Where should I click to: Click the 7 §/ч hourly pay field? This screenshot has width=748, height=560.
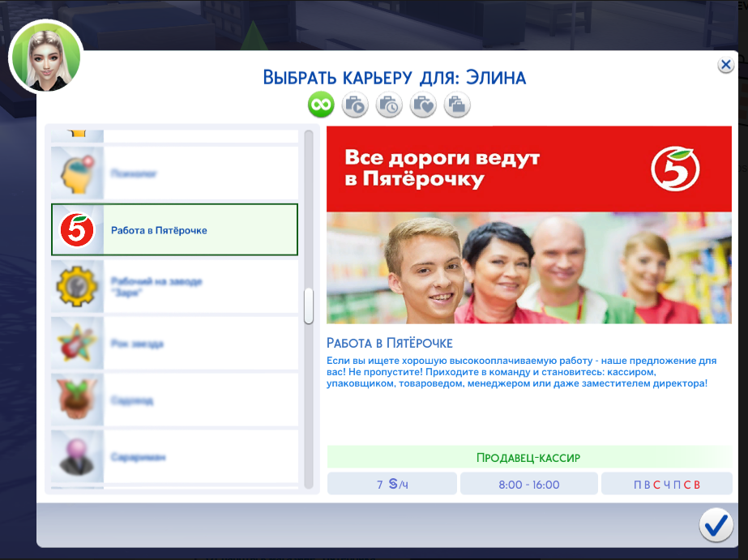point(392,484)
